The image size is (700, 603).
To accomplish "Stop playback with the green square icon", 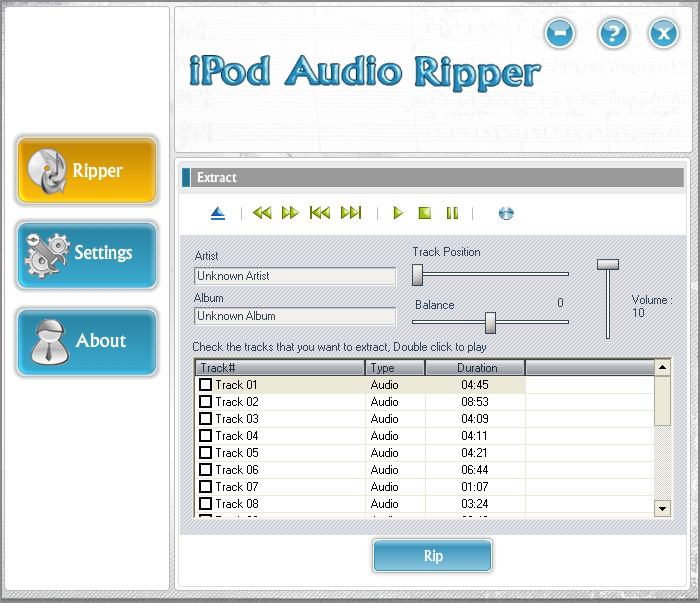I will [425, 213].
